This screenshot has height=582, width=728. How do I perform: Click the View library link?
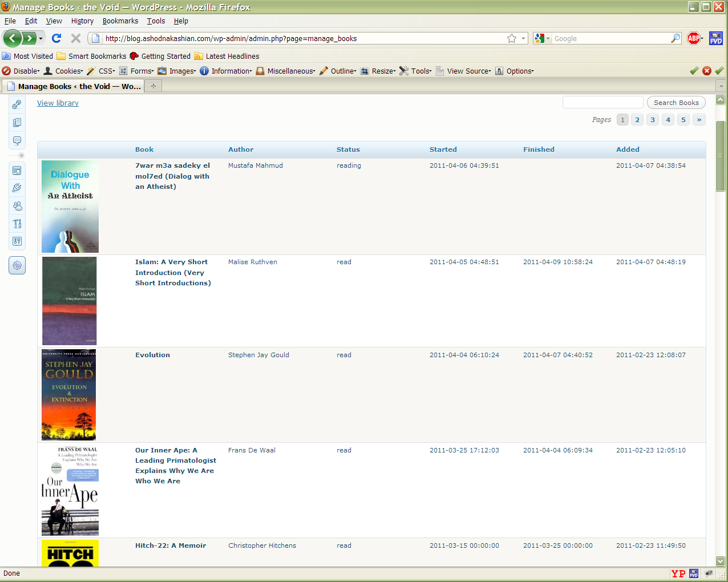click(58, 103)
